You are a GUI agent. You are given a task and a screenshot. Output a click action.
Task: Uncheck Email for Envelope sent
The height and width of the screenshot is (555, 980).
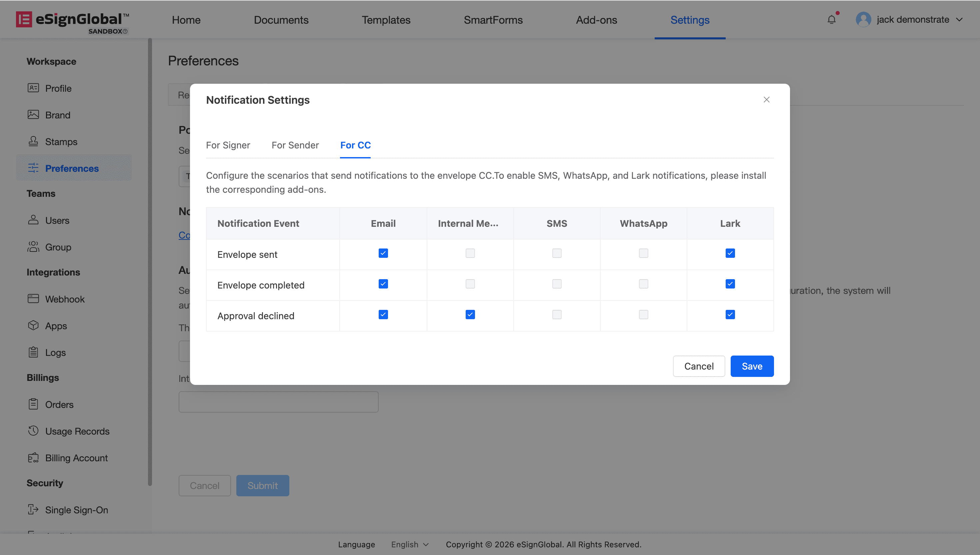[383, 253]
